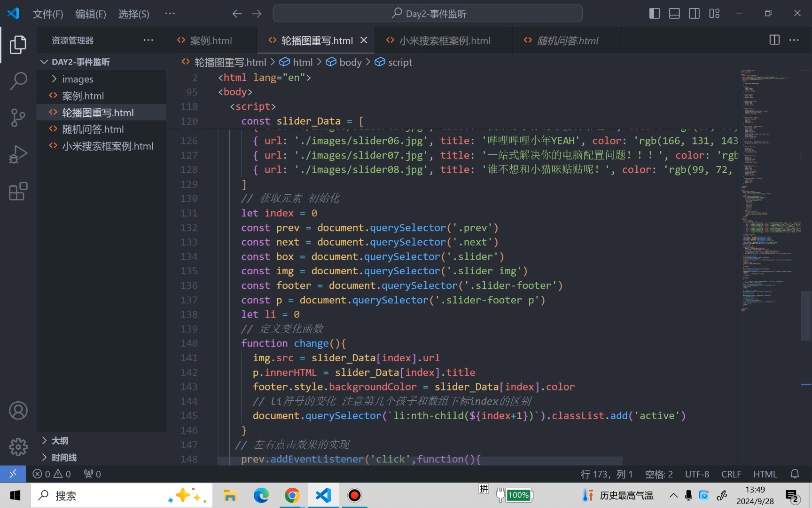Toggle the bottom panel visibility
The height and width of the screenshot is (508, 812).
click(x=674, y=13)
